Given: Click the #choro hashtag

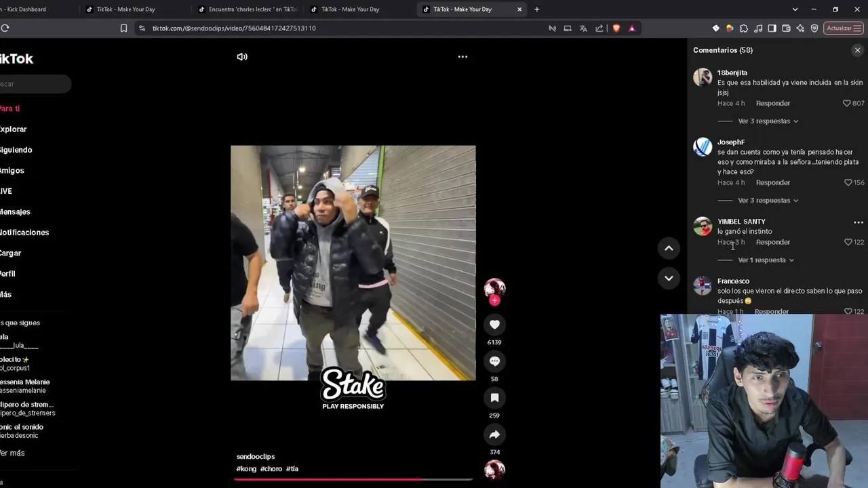Looking at the screenshot, I should [271, 469].
